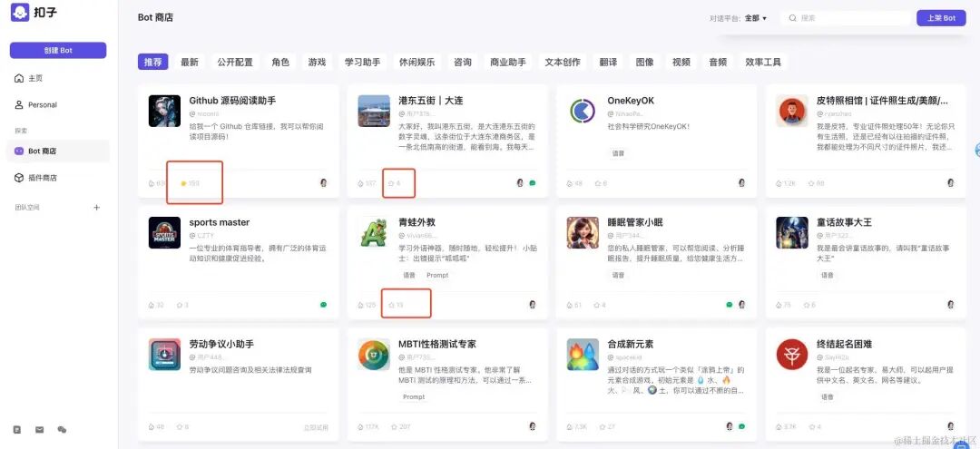The image size is (980, 449).
Task: Star the 睡眠管家小眠 bot
Action: click(x=597, y=306)
